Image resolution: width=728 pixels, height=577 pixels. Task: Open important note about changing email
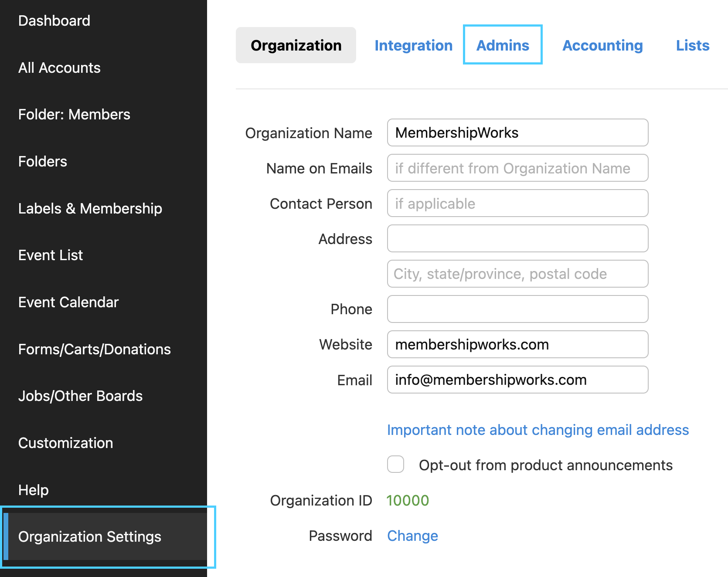(537, 430)
